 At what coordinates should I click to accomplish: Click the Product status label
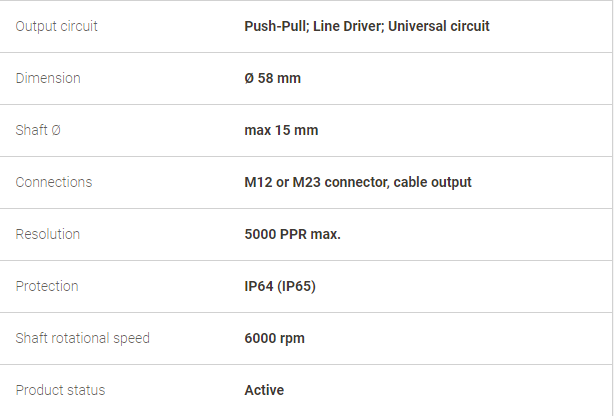pos(60,390)
